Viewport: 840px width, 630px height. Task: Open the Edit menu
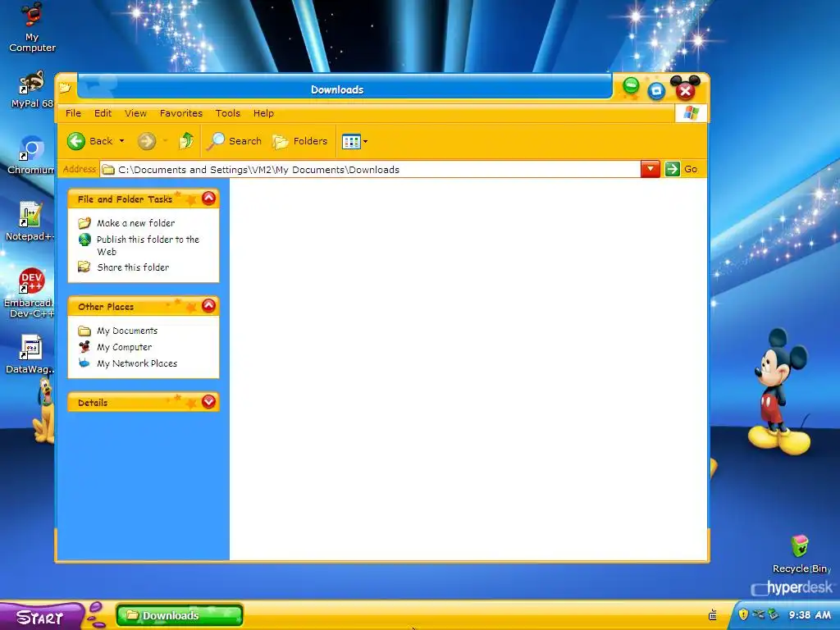103,113
